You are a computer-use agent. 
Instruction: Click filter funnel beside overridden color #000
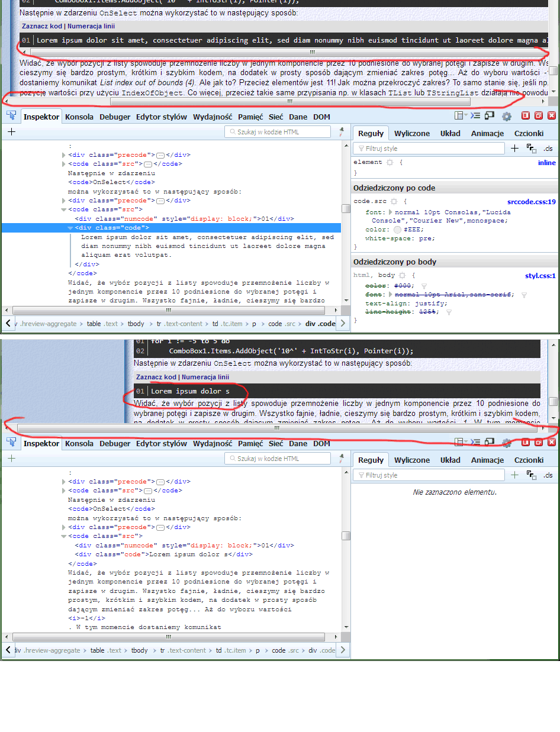coord(424,285)
